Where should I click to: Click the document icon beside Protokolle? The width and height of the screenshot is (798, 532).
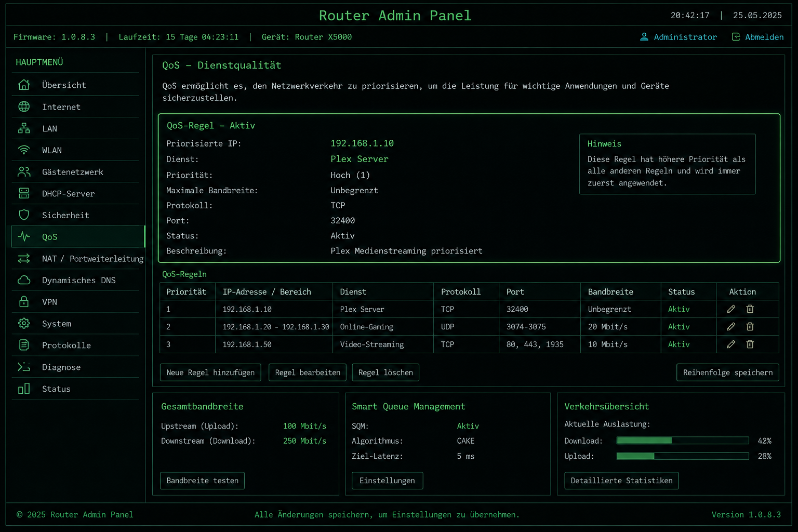(24, 344)
